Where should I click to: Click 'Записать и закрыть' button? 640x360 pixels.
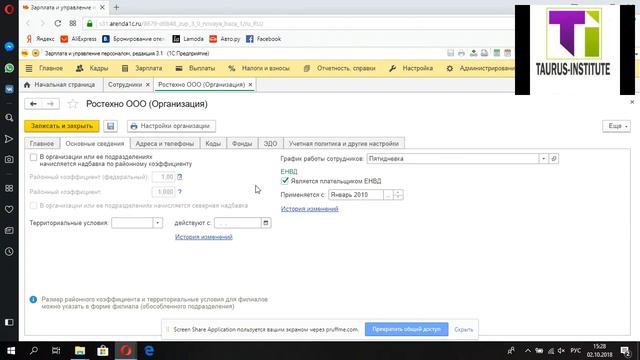[62, 126]
